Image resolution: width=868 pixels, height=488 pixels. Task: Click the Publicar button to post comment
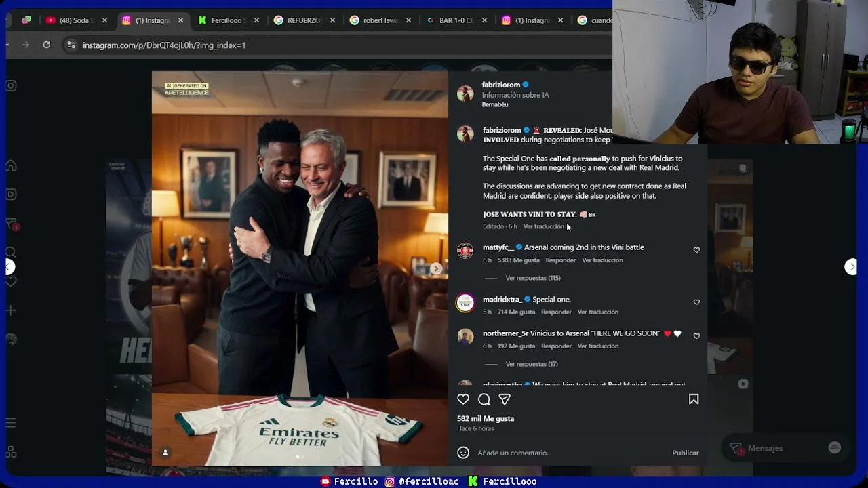(x=686, y=453)
